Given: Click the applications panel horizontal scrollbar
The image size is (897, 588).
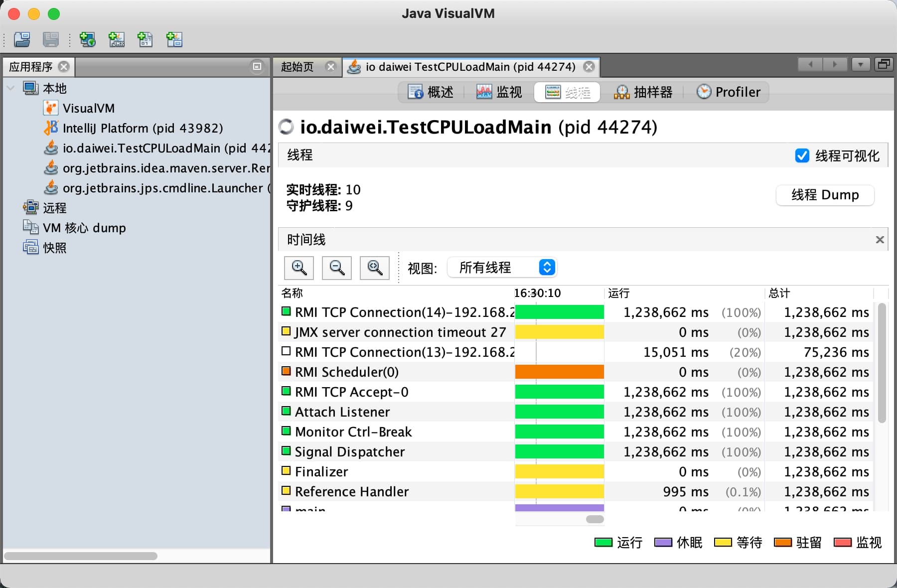Looking at the screenshot, I should click(81, 556).
